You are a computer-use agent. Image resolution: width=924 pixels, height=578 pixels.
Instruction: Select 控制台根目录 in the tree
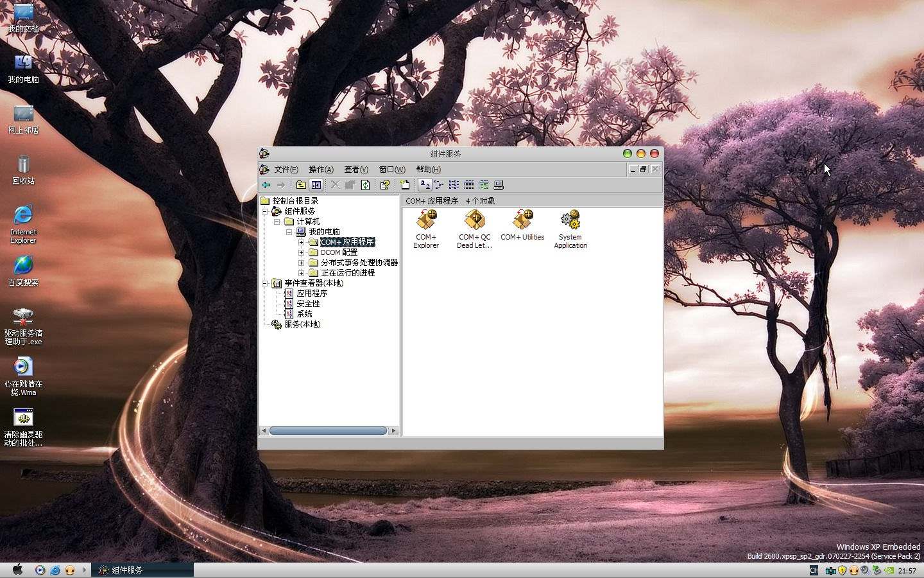tap(295, 201)
